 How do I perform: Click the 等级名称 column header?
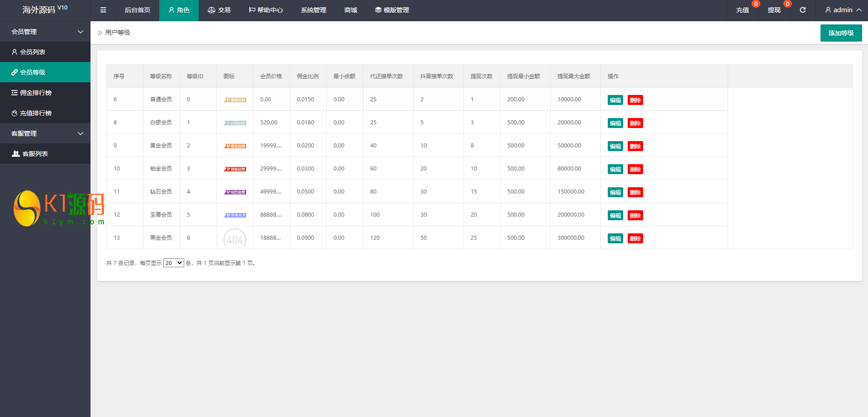(161, 76)
